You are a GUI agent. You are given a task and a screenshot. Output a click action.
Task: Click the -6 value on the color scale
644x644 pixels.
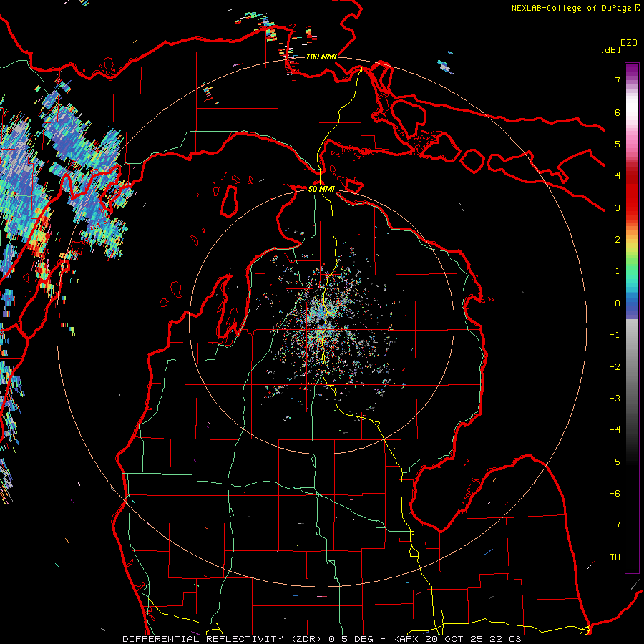point(615,494)
